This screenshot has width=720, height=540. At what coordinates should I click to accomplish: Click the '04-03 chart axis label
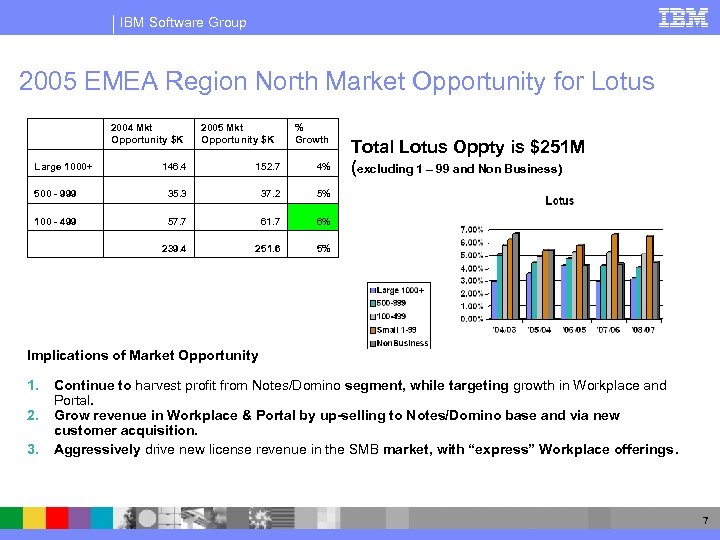[x=504, y=330]
